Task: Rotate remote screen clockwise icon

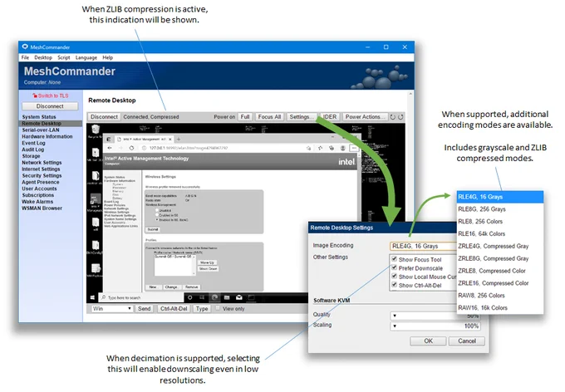Action: click(x=400, y=117)
